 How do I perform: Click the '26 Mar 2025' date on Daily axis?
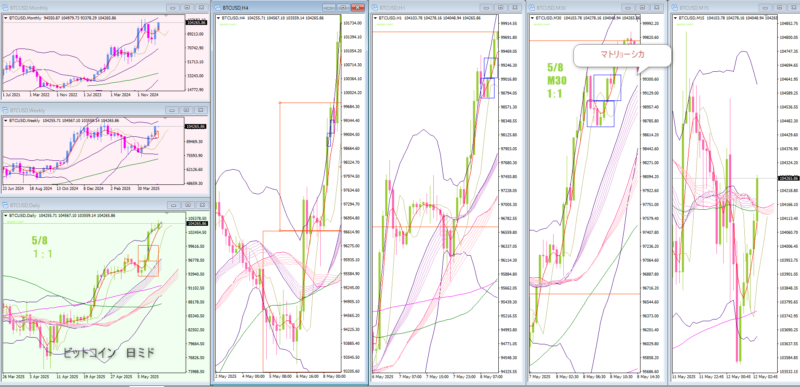[13, 377]
